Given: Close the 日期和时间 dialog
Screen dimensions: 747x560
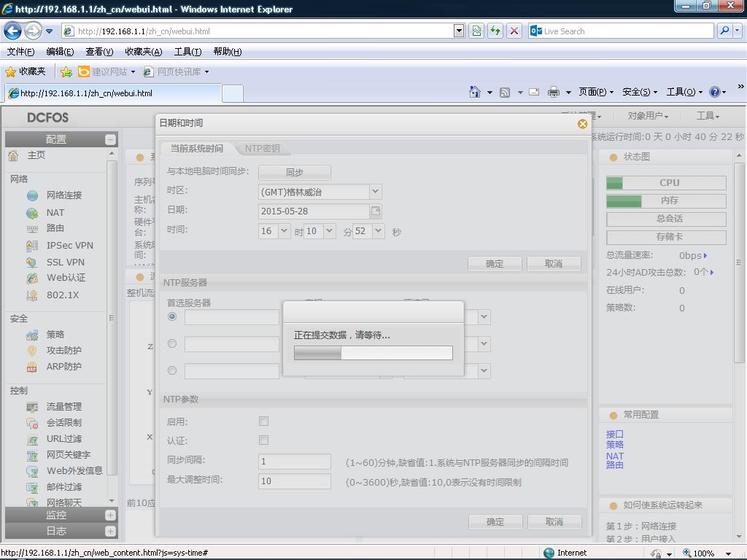Looking at the screenshot, I should pos(582,124).
